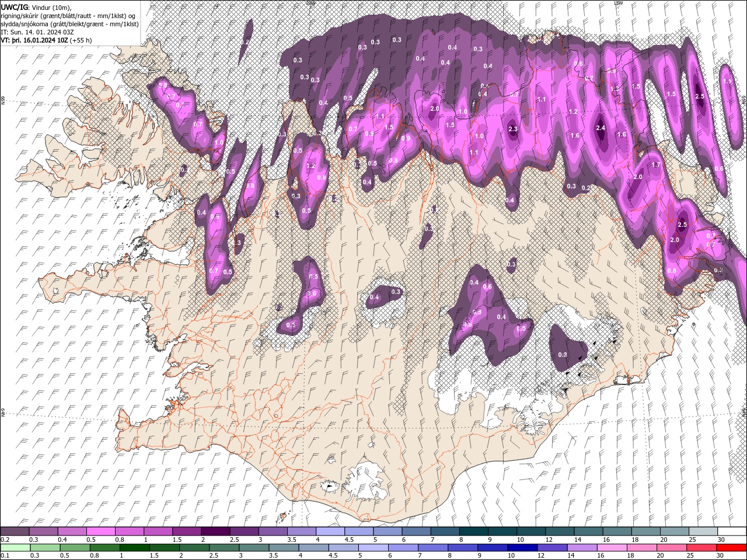This screenshot has width=747, height=560.
Task: Click the initial time "IT: Sun. 14. 01. 2024 03Z"
Action: click(37, 32)
